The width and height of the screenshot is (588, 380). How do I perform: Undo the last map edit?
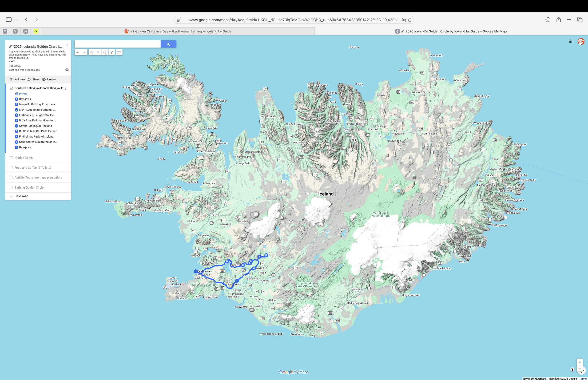click(x=78, y=52)
